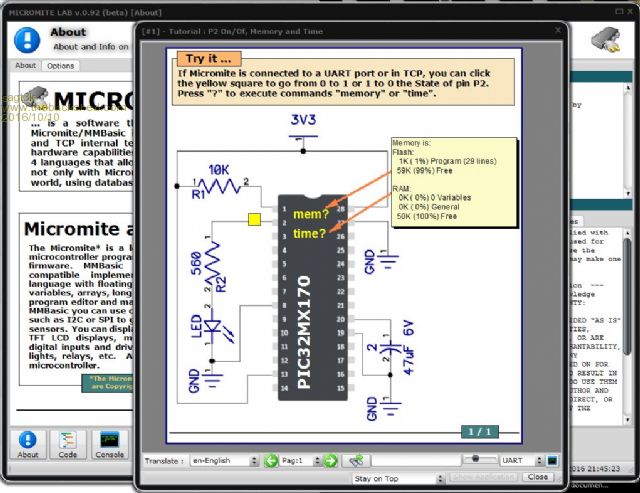The image size is (640, 493).
Task: Click the mem? command on the chip
Action: click(x=309, y=213)
